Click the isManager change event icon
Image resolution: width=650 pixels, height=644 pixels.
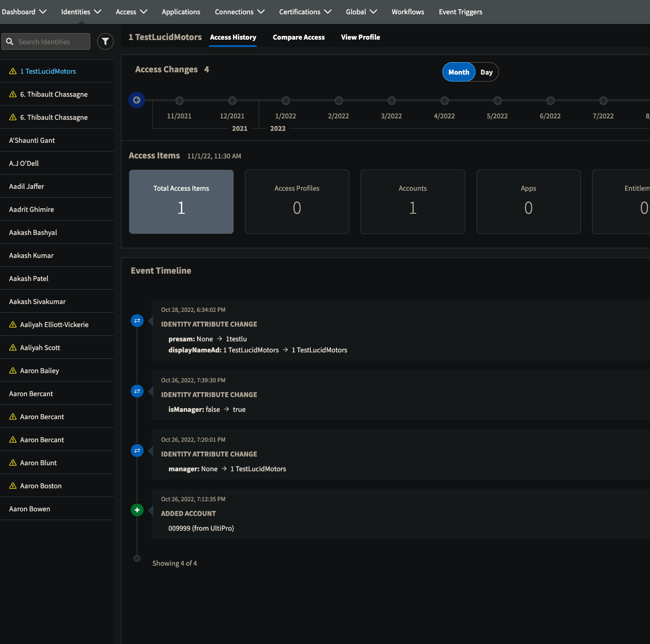coord(137,391)
